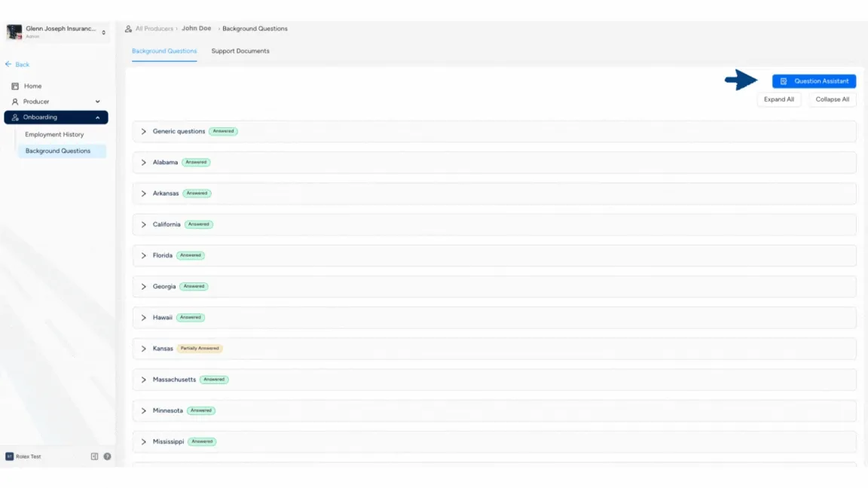Collapse the Onboarding sidebar menu
The height and width of the screenshot is (488, 868).
[x=56, y=117]
